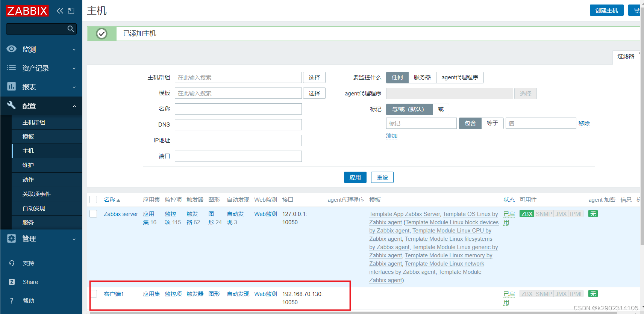Image resolution: width=644 pixels, height=314 pixels.
Task: Expand the 监测 menu
Action: [74, 50]
